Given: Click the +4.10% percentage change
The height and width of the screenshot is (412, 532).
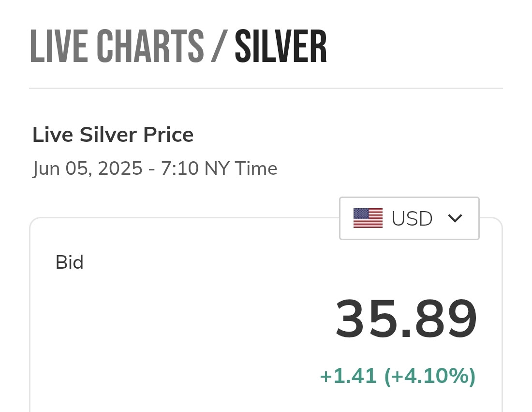Looking at the screenshot, I should point(430,376).
